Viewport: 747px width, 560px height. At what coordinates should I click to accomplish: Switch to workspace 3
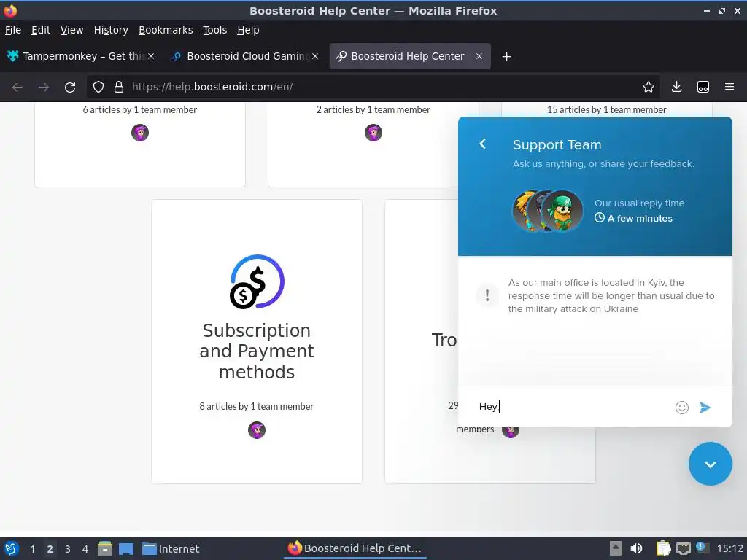pos(68,549)
